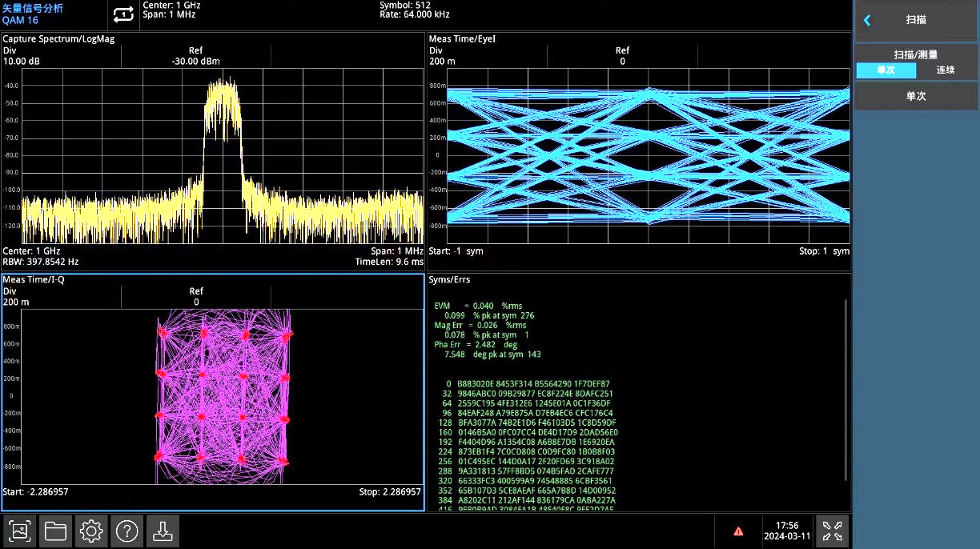Take a screenshot with the capture icon
This screenshot has height=549, width=980.
20,531
